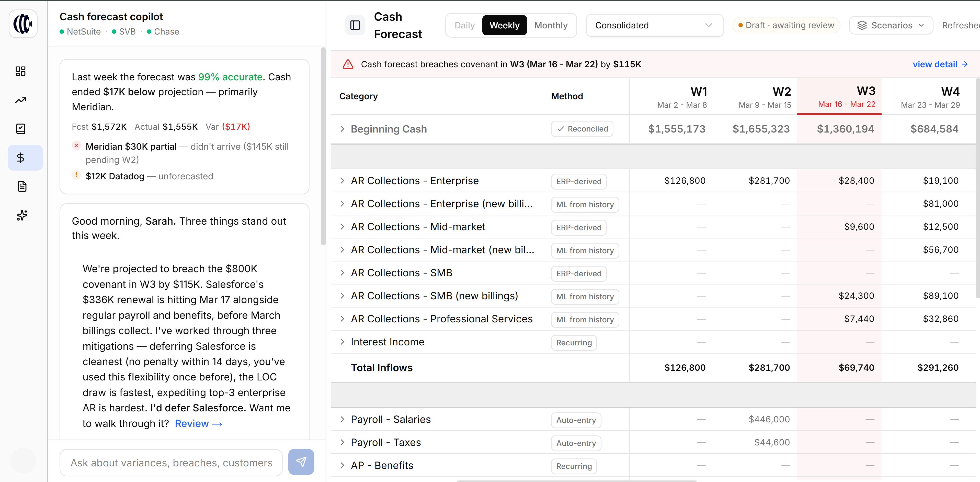Expand the Payroll - Taxes row
This screenshot has height=482, width=980.
[342, 442]
